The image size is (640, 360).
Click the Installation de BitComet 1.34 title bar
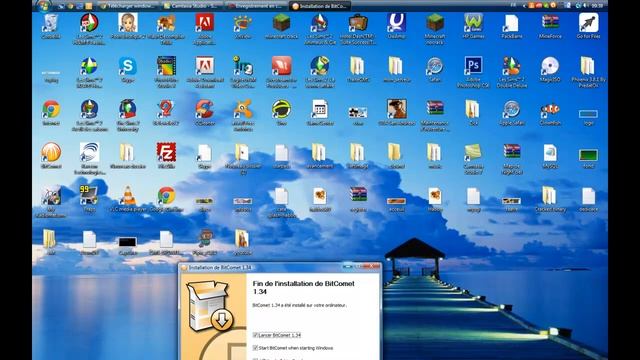(280, 267)
